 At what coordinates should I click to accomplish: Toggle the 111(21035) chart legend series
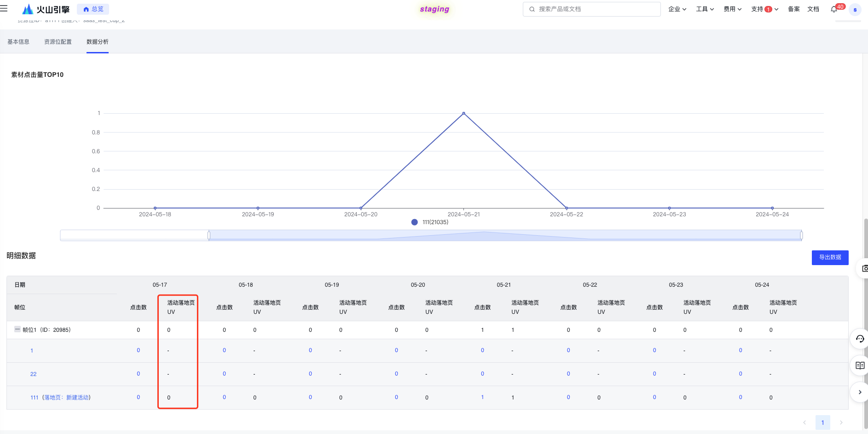pyautogui.click(x=430, y=222)
